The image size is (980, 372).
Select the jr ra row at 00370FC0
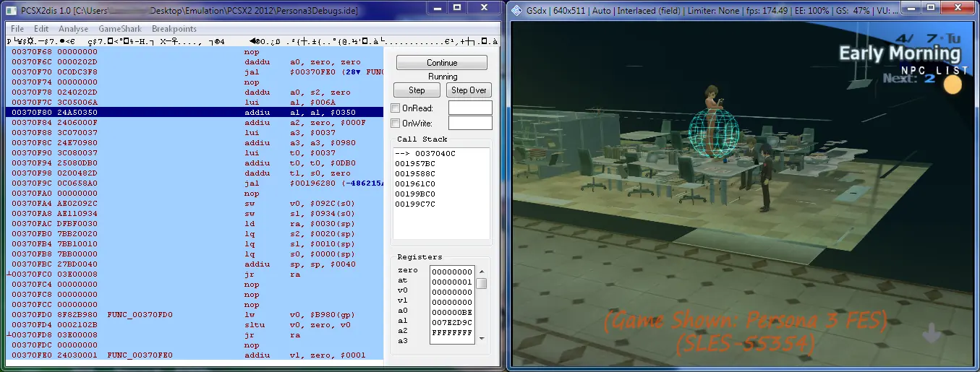[x=195, y=274]
